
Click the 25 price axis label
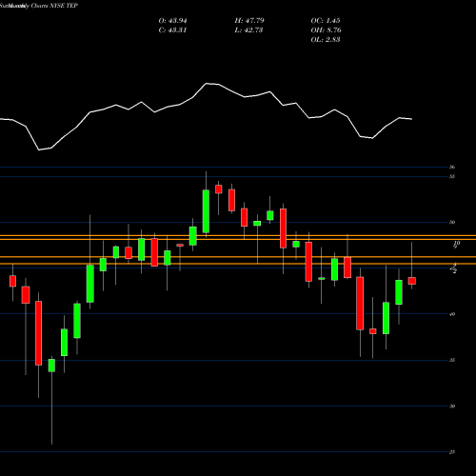[452, 452]
